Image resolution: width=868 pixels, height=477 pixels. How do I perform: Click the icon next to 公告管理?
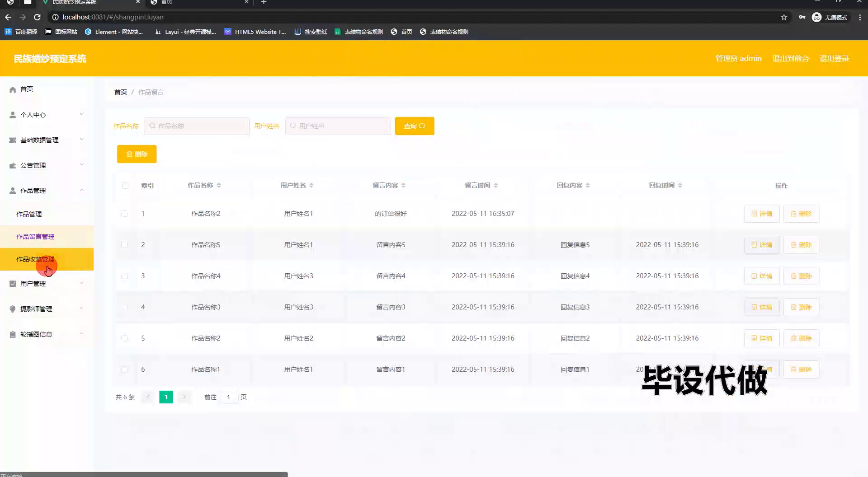(x=13, y=165)
